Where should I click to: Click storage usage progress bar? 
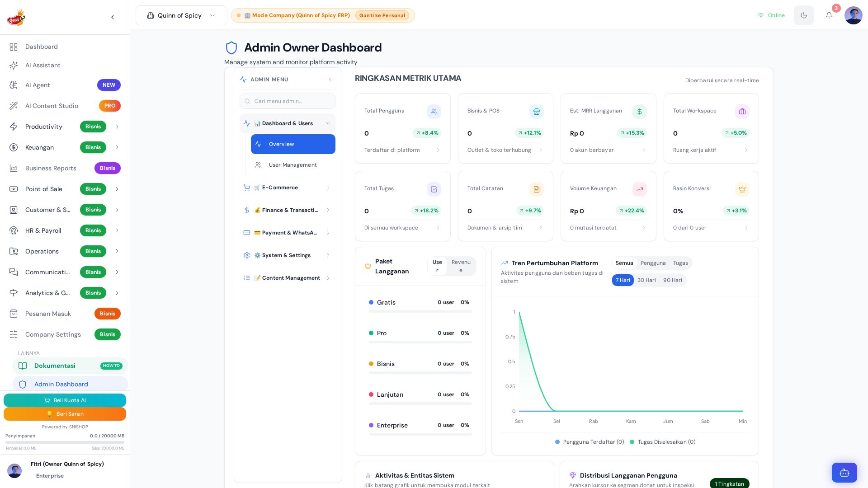point(65,442)
